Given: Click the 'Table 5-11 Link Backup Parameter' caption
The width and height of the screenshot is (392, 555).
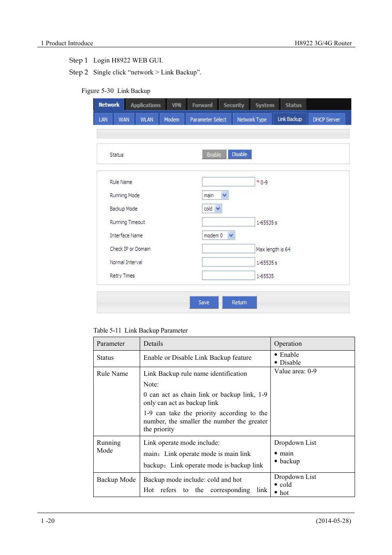Looking at the screenshot, I should tap(141, 331).
